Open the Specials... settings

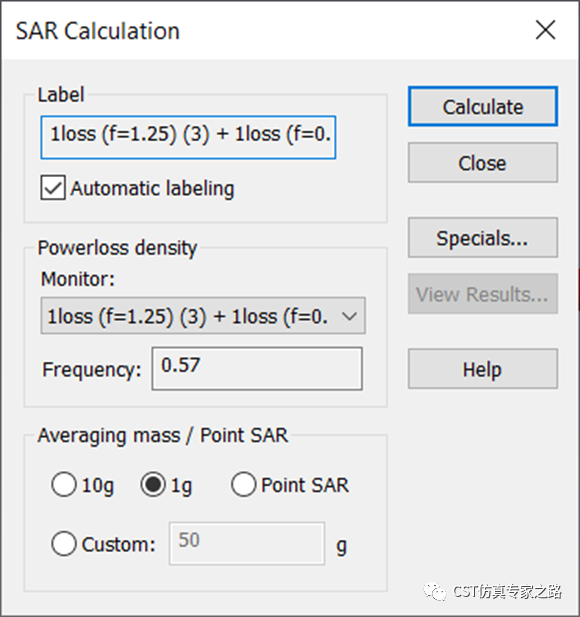point(483,237)
